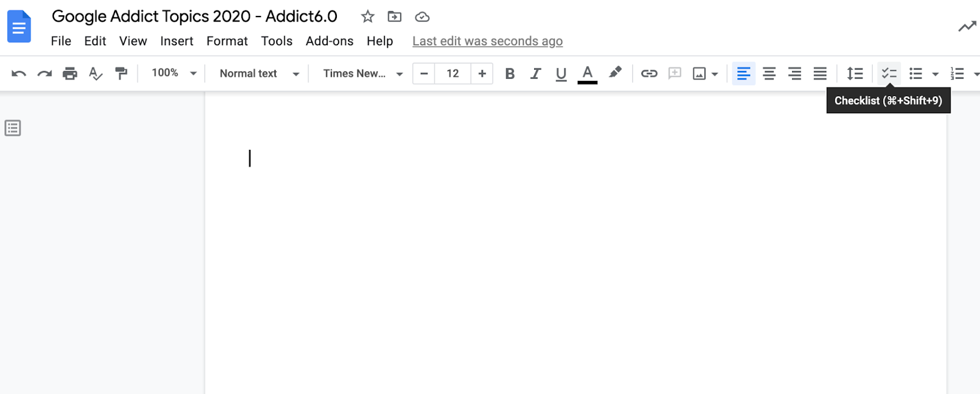Click the Google Docs home icon

click(19, 26)
